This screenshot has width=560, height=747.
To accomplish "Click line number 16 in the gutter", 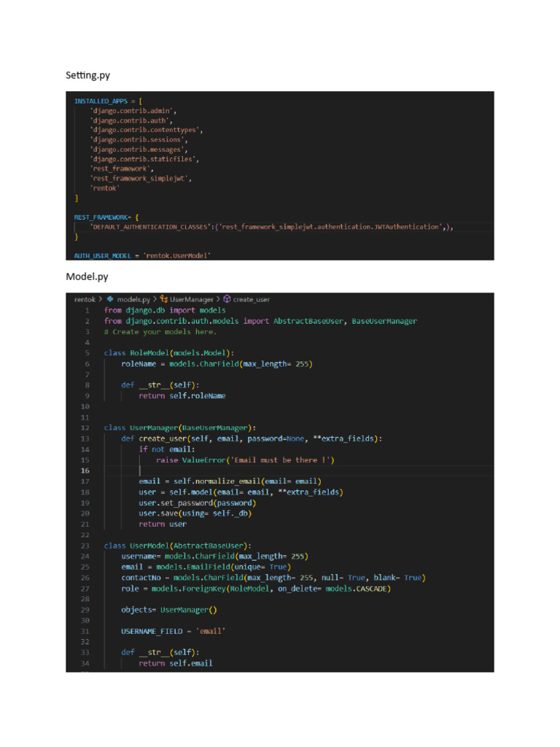I will tap(85, 471).
